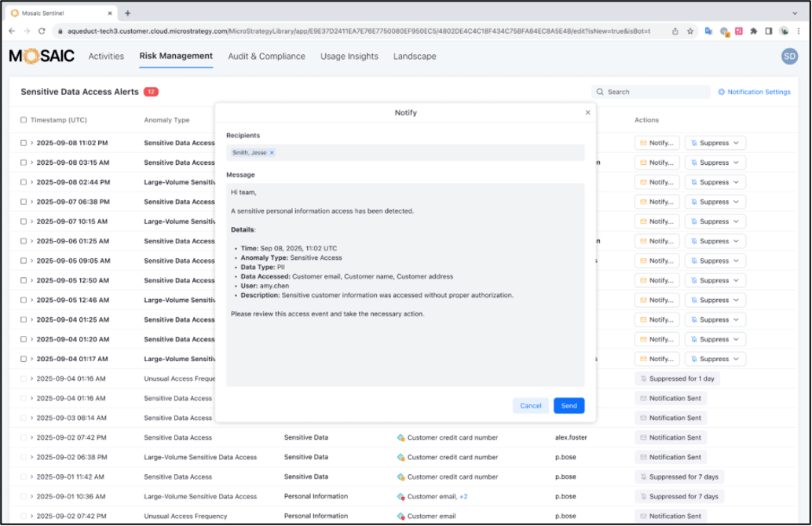
Task: Click the Mosaic logo
Action: click(43, 57)
